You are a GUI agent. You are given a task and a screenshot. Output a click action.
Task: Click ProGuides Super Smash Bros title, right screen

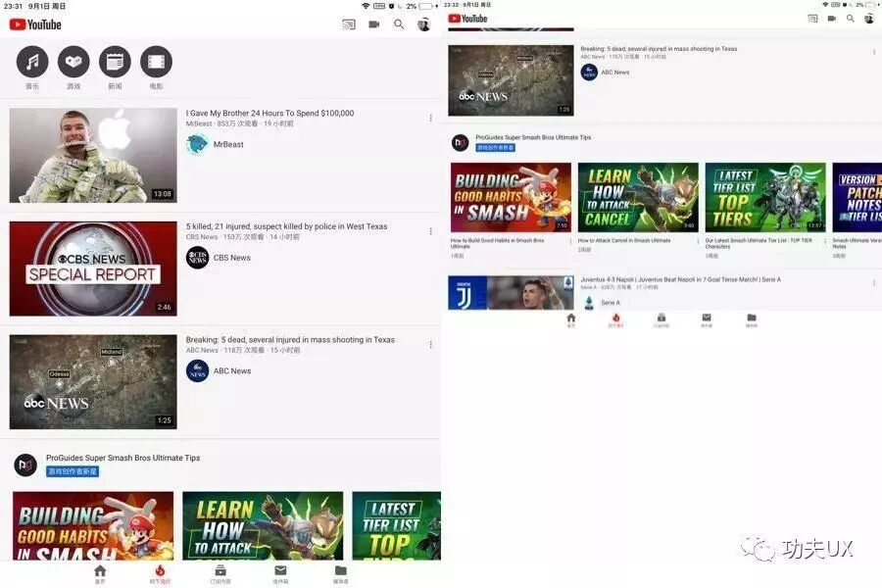pyautogui.click(x=533, y=137)
